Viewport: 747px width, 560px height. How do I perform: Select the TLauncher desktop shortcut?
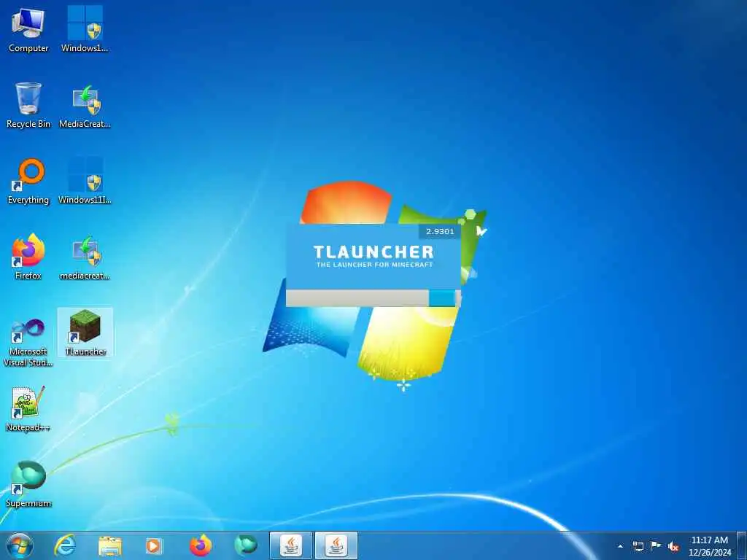tap(85, 332)
